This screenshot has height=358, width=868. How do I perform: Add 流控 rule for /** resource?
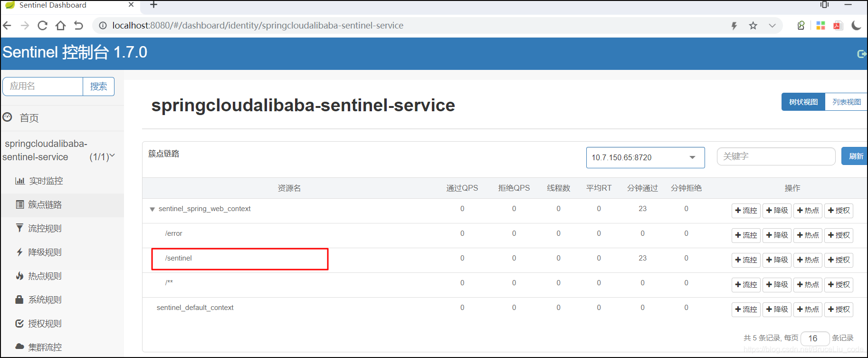[746, 285]
